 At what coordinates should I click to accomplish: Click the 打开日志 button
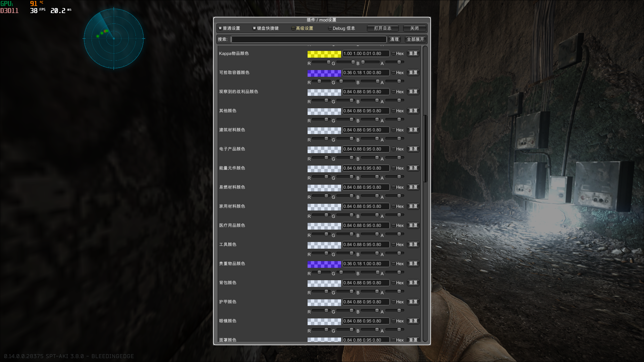(383, 28)
